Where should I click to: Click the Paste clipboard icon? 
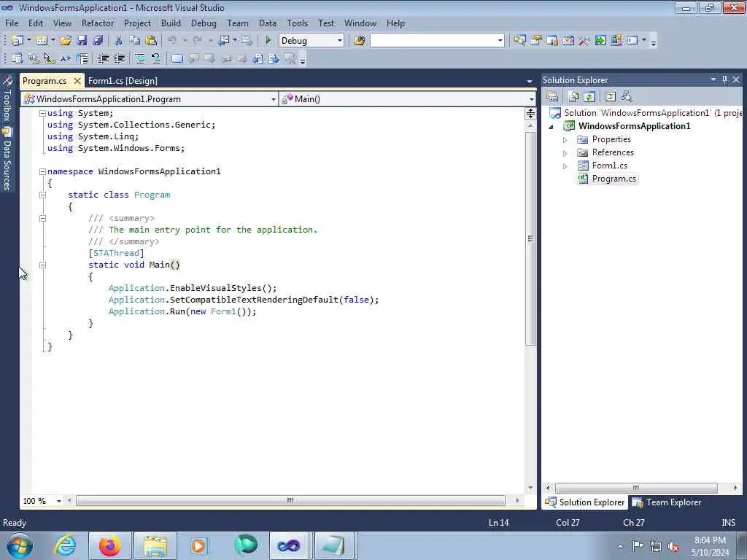[x=151, y=41]
